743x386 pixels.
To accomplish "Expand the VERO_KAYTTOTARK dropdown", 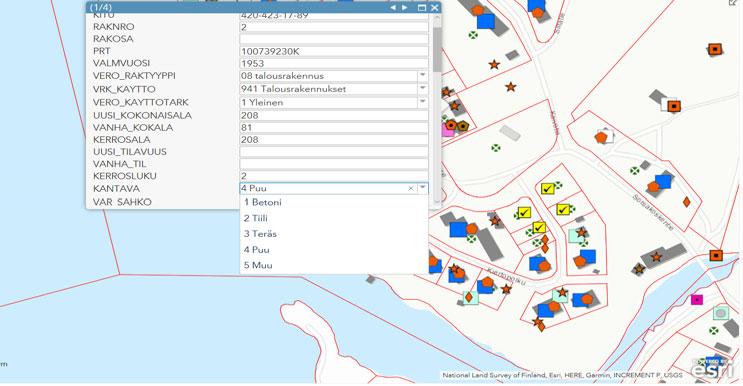I will click(423, 102).
